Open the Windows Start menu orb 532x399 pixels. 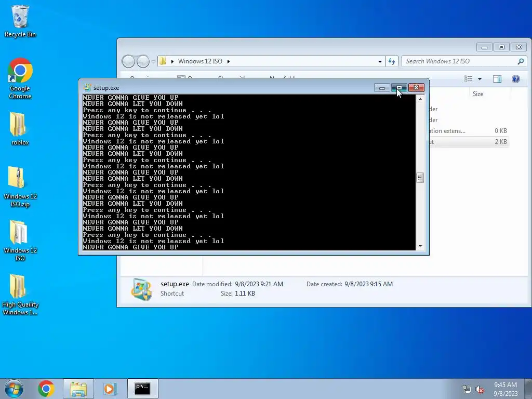click(14, 389)
